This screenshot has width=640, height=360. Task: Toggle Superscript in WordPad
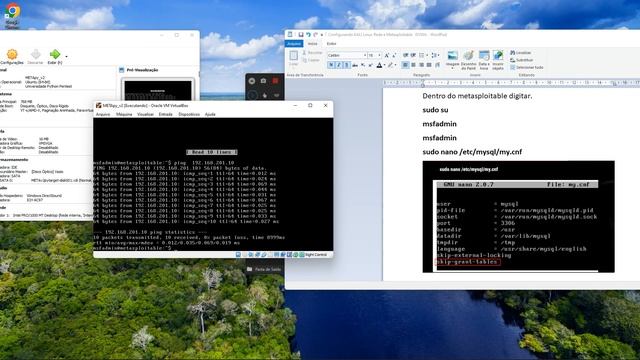tap(370, 65)
